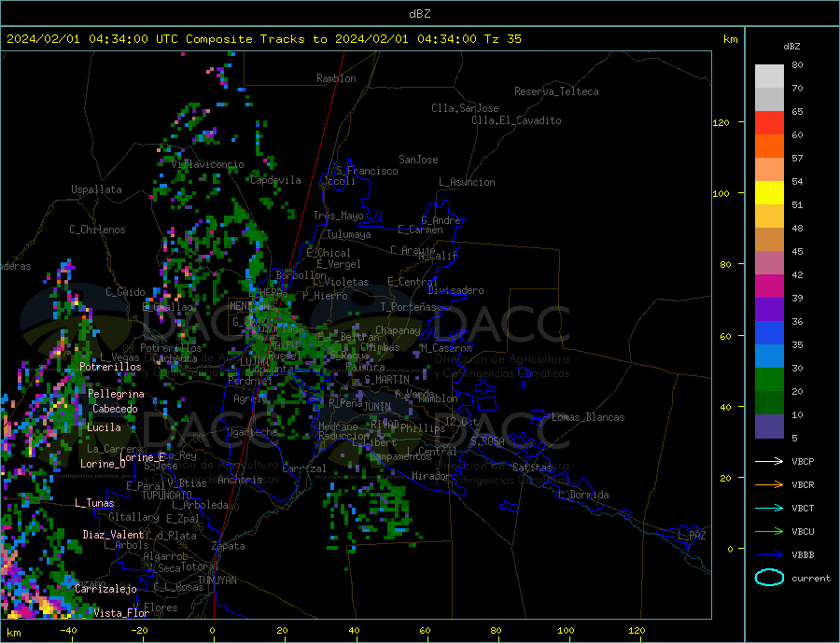The width and height of the screenshot is (840, 643).
Task: Click the 'Divisadero' map label
Action: [455, 290]
